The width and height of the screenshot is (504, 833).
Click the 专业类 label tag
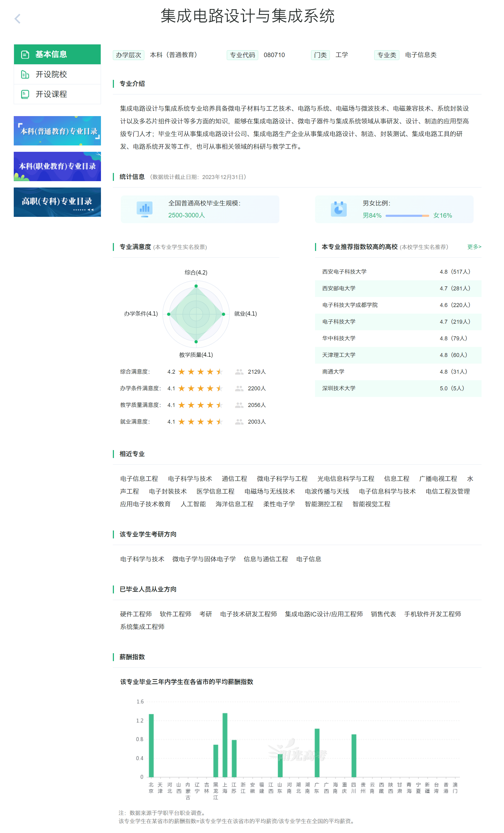point(387,55)
